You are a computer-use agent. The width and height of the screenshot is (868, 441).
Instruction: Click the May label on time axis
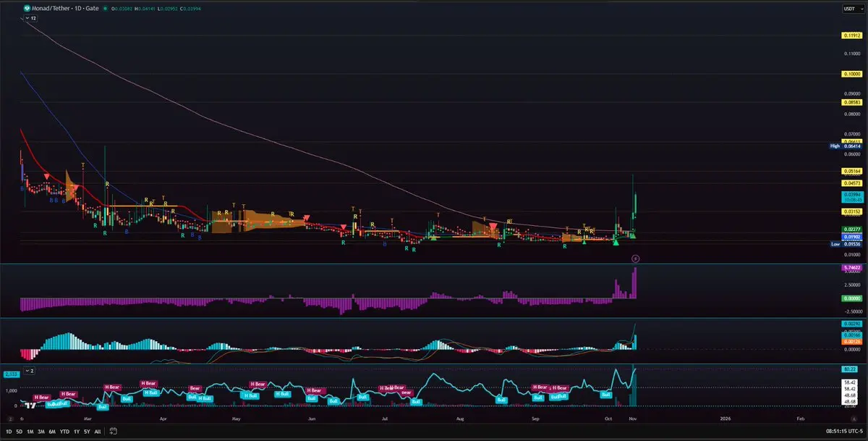(x=235, y=418)
